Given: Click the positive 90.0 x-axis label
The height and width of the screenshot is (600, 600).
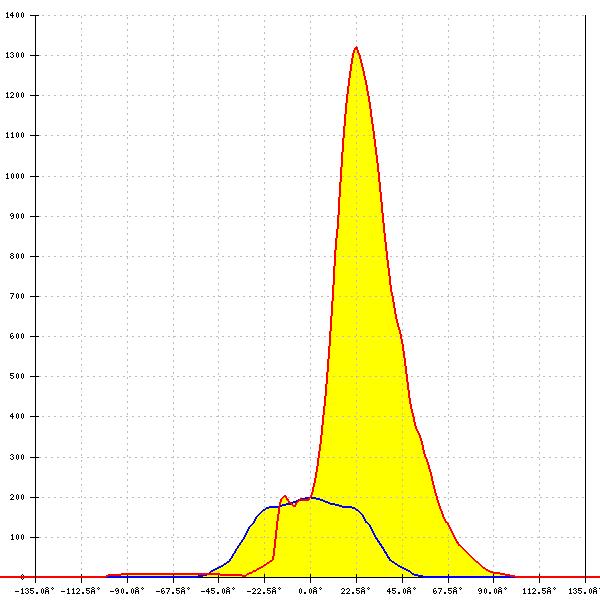Looking at the screenshot, I should click(493, 591).
